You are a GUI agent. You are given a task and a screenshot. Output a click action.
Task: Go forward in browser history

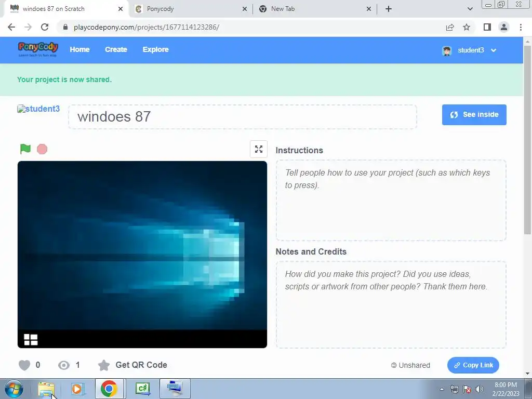pos(28,27)
